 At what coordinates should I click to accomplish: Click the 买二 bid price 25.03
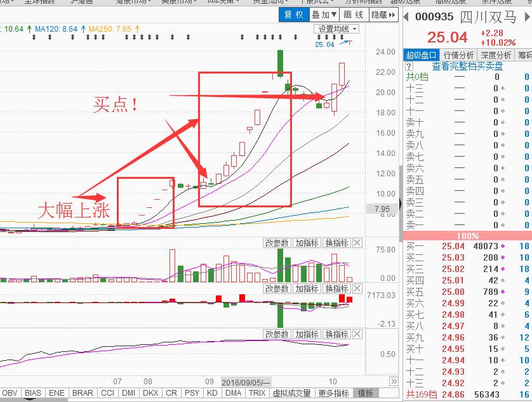[453, 257]
